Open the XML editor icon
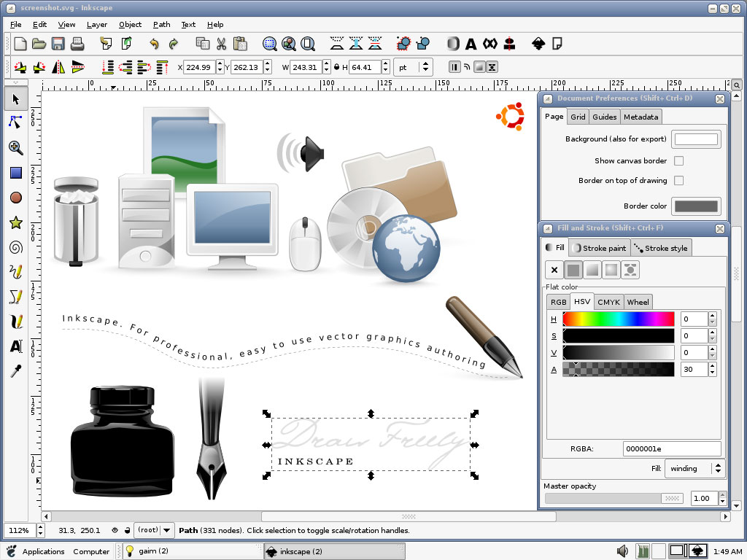Screen dimensions: 747x560 pos(489,44)
